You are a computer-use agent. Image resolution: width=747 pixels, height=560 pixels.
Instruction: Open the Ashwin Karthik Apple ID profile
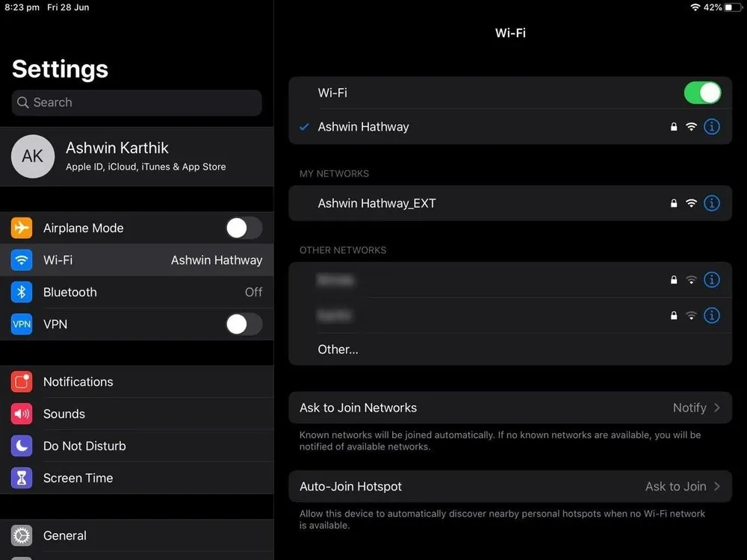tap(137, 157)
